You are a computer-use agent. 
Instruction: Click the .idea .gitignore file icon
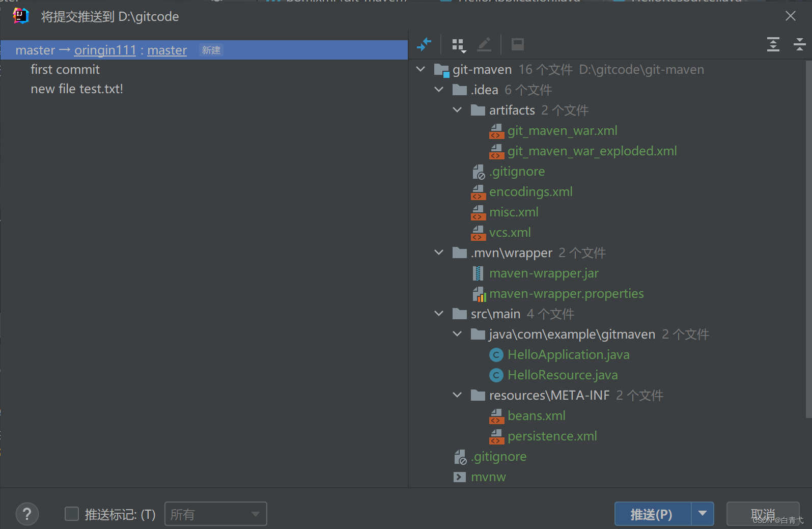click(479, 172)
